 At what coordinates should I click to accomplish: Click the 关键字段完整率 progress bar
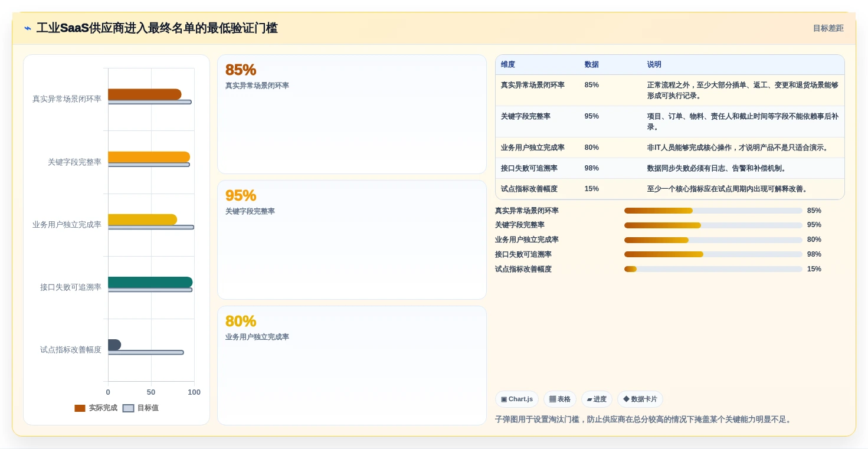coord(713,225)
